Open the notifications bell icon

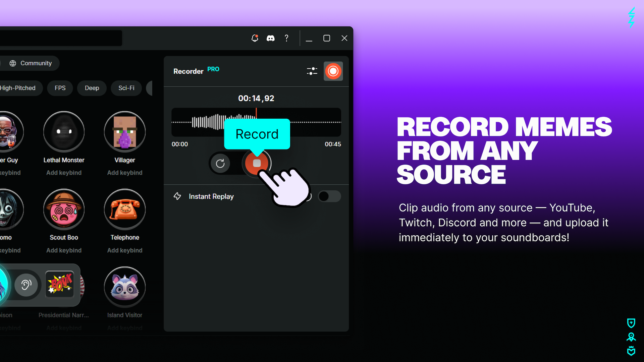[x=255, y=38]
